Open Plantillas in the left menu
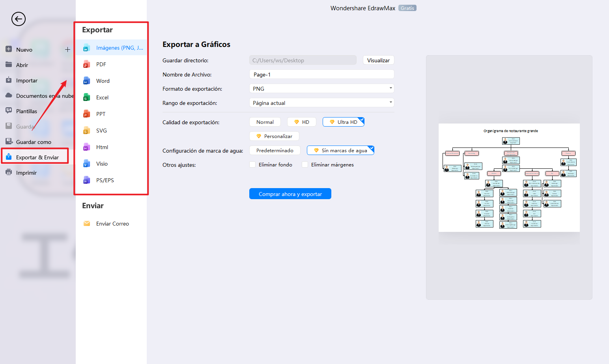 [26, 111]
